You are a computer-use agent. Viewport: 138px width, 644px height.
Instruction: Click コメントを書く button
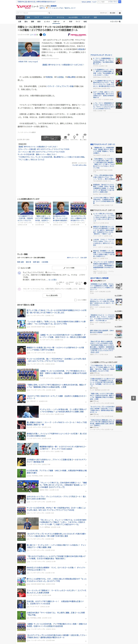coord(69,268)
